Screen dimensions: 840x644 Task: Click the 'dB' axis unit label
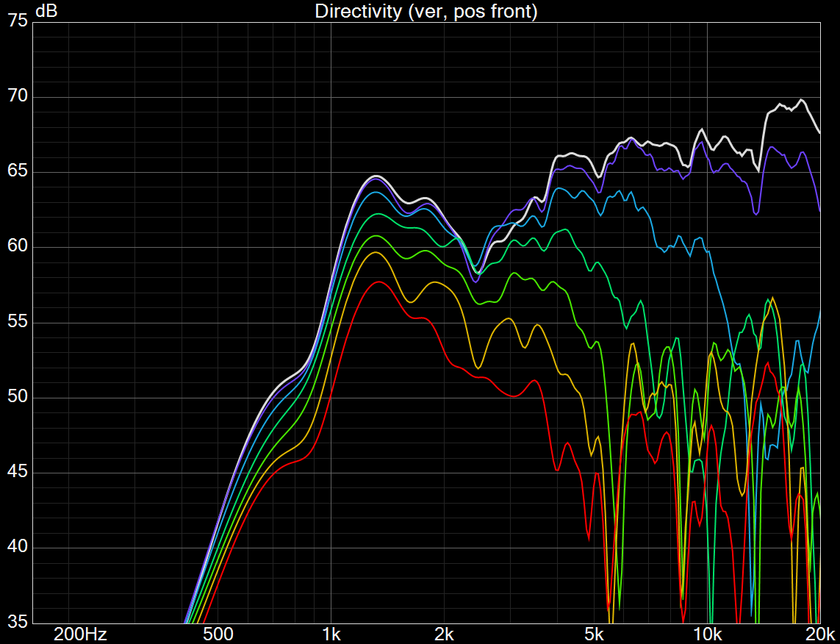pyautogui.click(x=46, y=10)
